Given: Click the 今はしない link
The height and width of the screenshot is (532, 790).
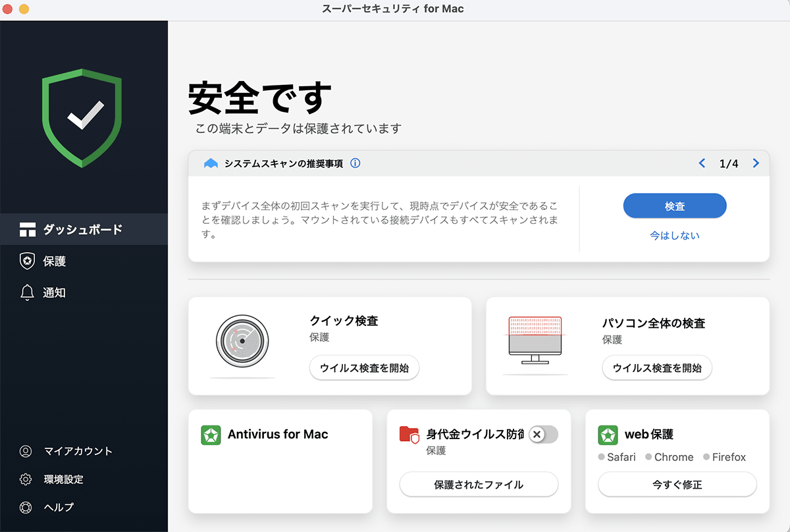Looking at the screenshot, I should pos(675,233).
